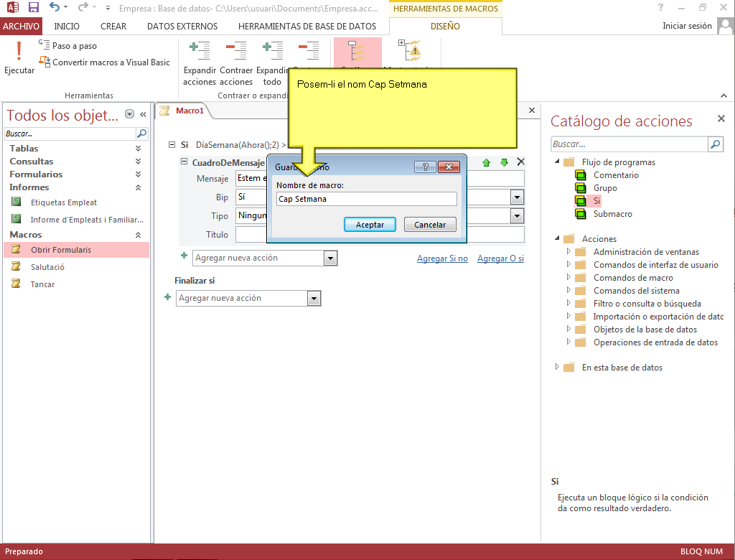Open the Tipo dropdown arrow
735x560 pixels.
tap(517, 216)
